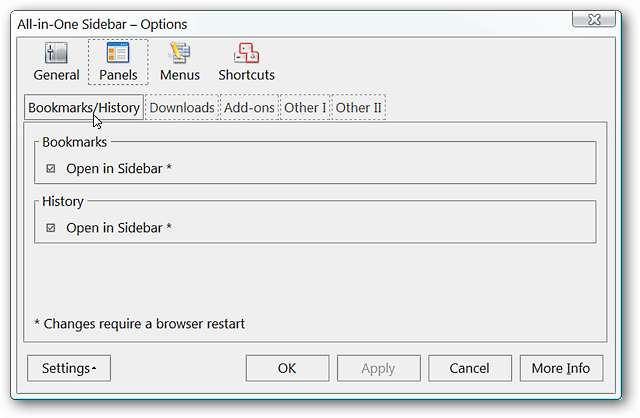This screenshot has height=418, width=640.
Task: Select the Bookmarks/History tab
Action: (84, 108)
